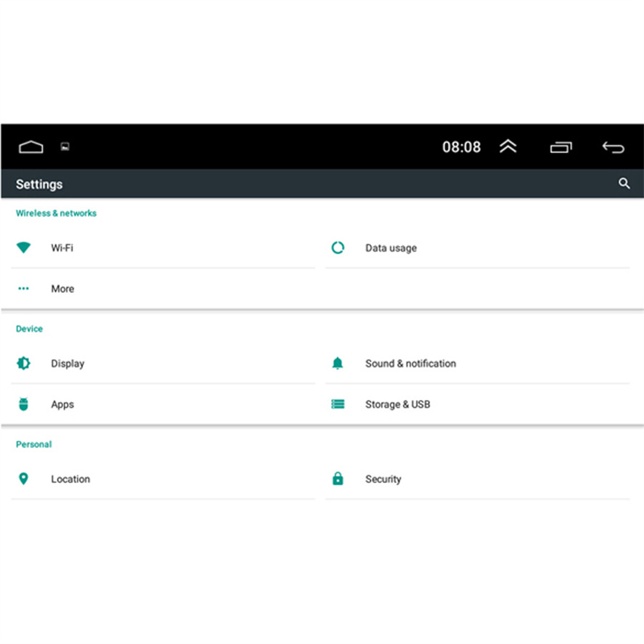Viewport: 644px width, 644px height.
Task: Open Wi-Fi settings entry
Action: [x=62, y=248]
